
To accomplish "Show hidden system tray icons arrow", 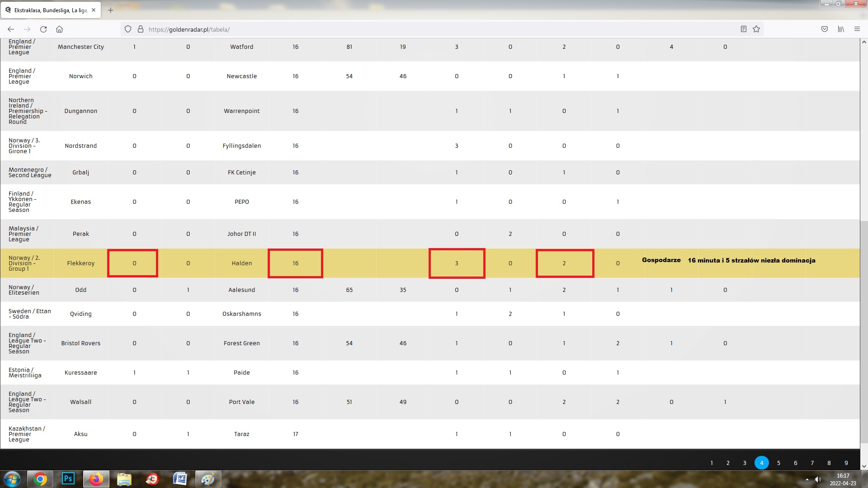I will pyautogui.click(x=807, y=479).
